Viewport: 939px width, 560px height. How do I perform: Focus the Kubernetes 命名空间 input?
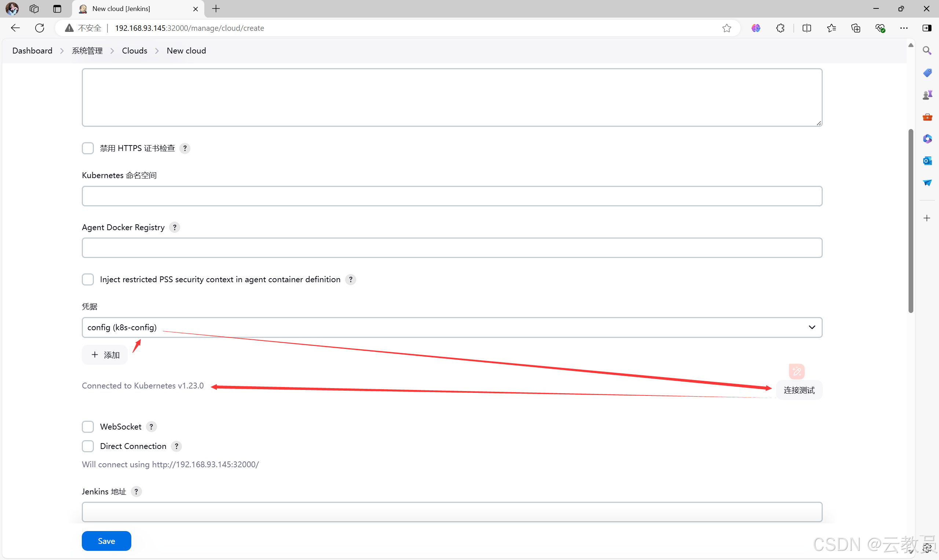click(x=452, y=196)
